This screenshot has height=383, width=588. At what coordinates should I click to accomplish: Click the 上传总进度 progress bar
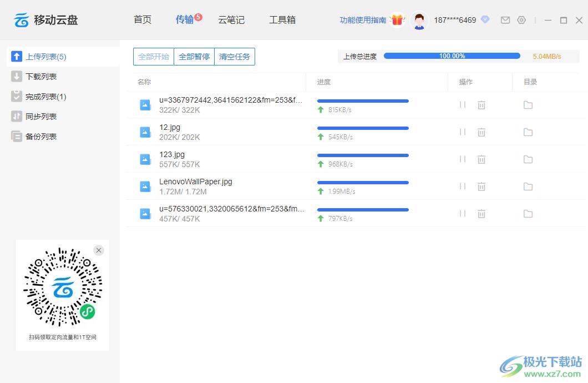click(452, 56)
